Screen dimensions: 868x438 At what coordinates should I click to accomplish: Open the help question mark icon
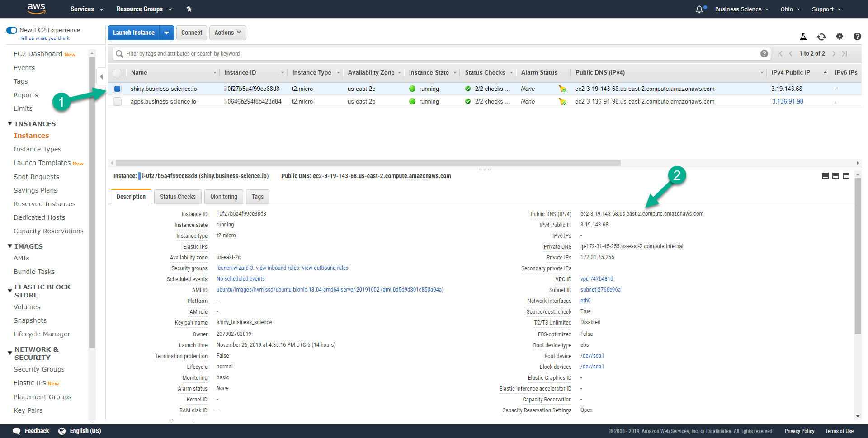(857, 37)
